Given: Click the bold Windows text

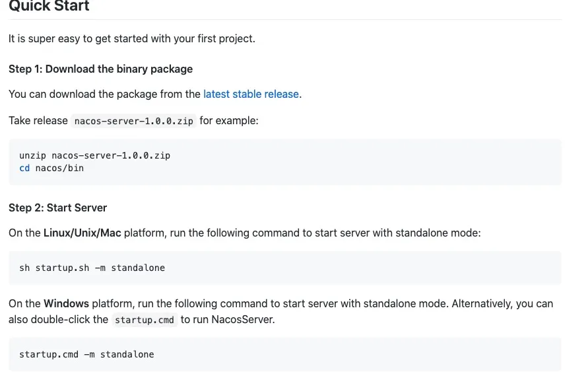Looking at the screenshot, I should pyautogui.click(x=66, y=304).
